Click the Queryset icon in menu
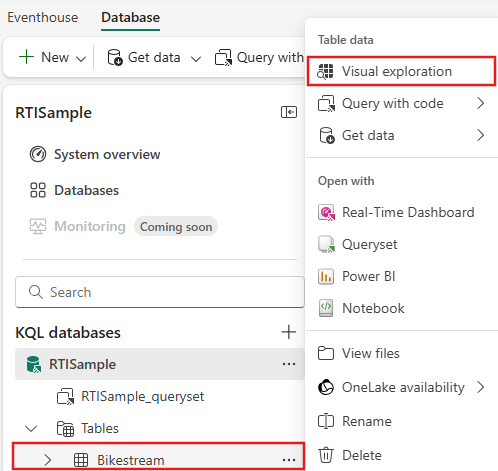This screenshot has height=471, width=498. 326,244
